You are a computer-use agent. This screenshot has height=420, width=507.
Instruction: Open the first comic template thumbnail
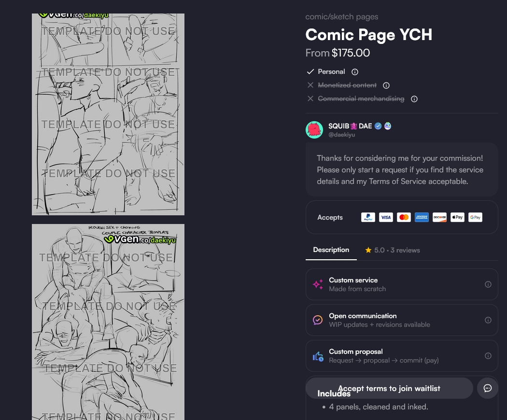[x=108, y=114]
